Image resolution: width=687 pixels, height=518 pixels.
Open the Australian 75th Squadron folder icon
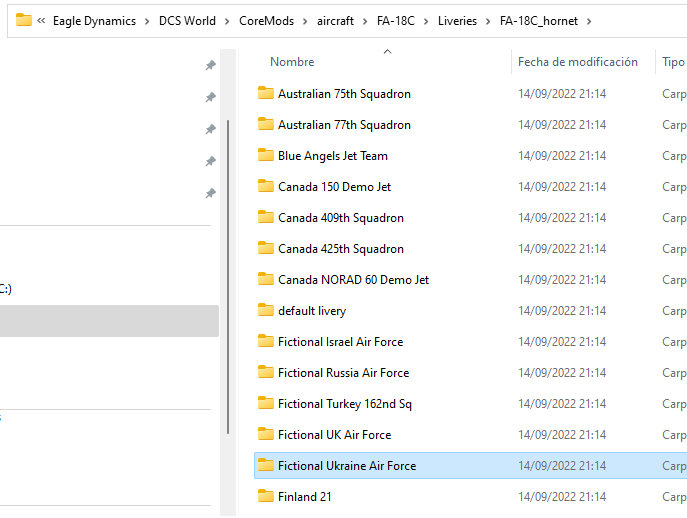click(x=266, y=93)
